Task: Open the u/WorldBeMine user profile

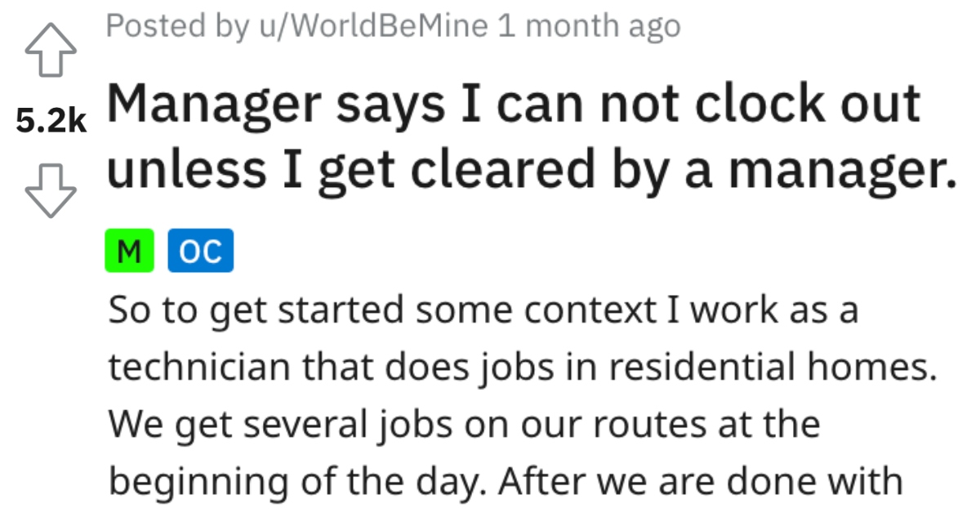Action: tap(369, 27)
